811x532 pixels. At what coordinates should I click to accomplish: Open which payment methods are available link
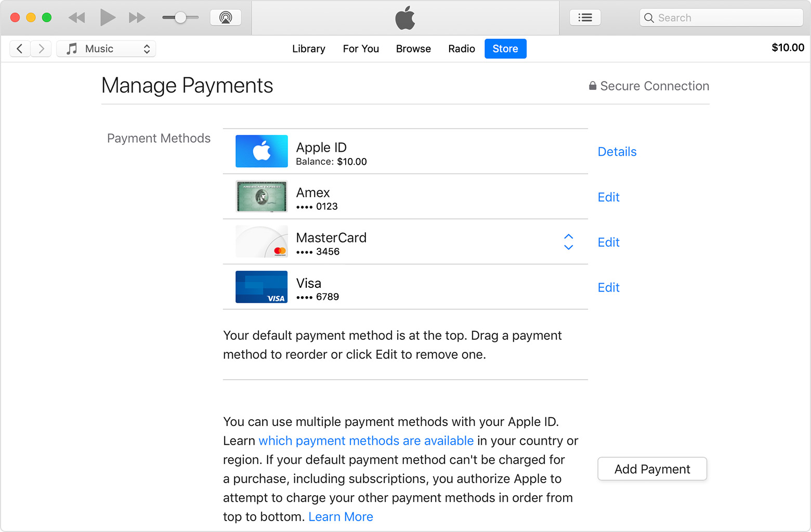365,441
